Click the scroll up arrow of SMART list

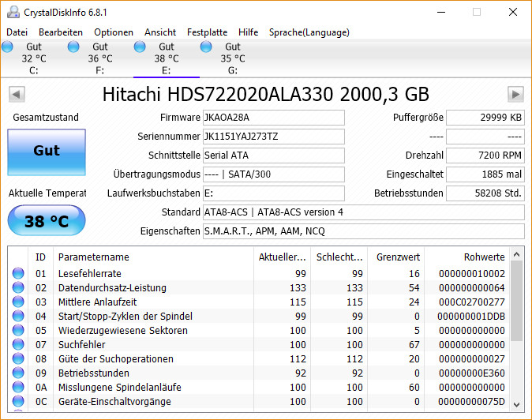[517, 254]
